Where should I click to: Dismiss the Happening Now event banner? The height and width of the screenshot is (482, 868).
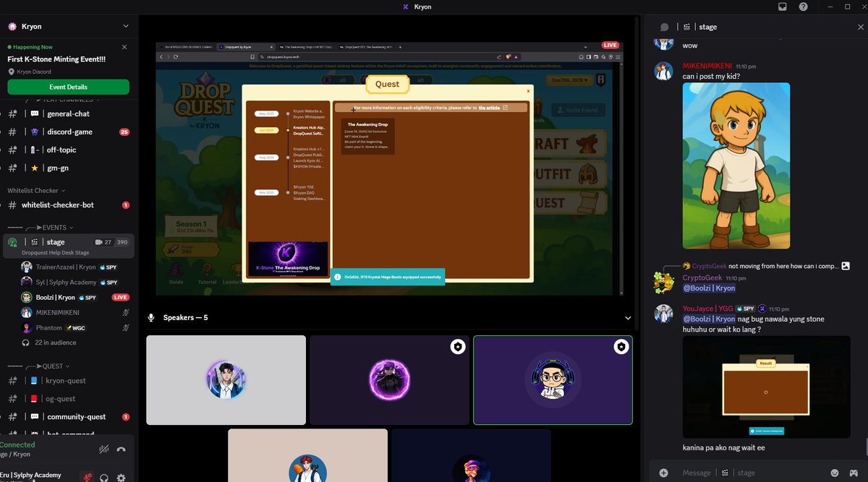click(124, 47)
